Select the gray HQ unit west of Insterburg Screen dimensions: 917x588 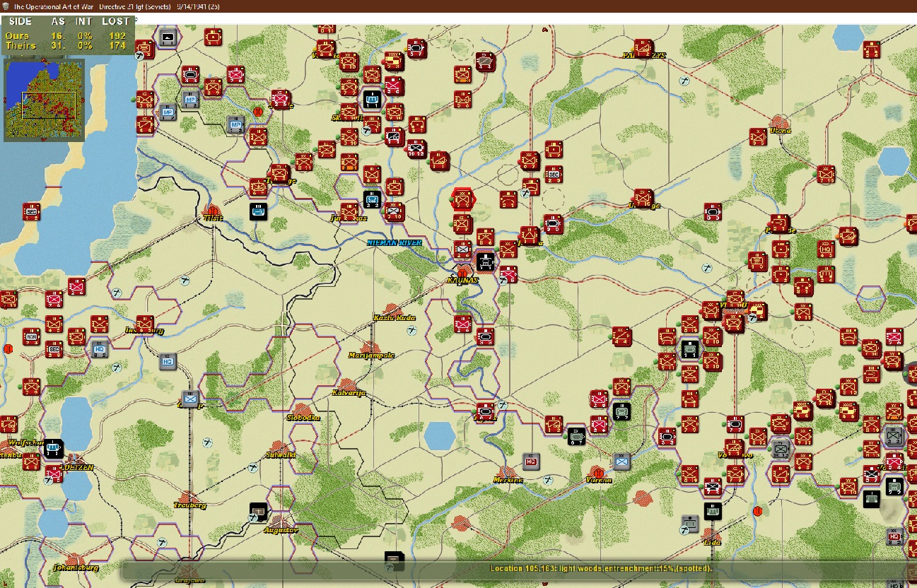(99, 348)
